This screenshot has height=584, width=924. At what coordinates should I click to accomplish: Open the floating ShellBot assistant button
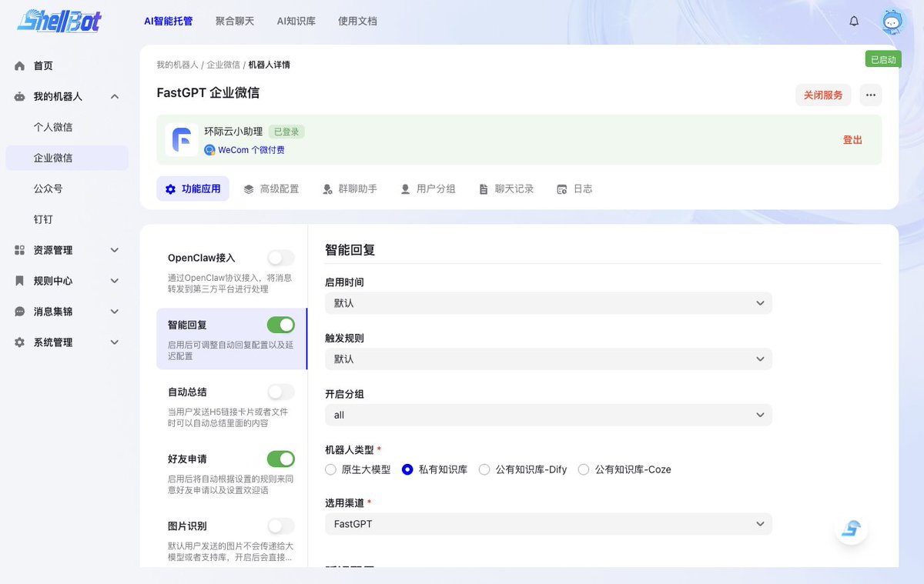point(852,529)
